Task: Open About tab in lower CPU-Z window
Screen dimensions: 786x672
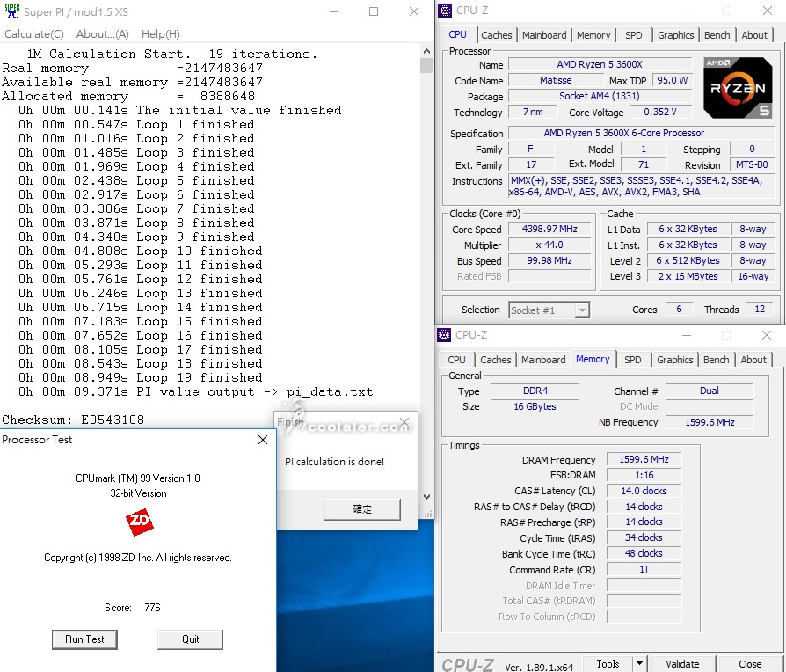Action: [753, 360]
